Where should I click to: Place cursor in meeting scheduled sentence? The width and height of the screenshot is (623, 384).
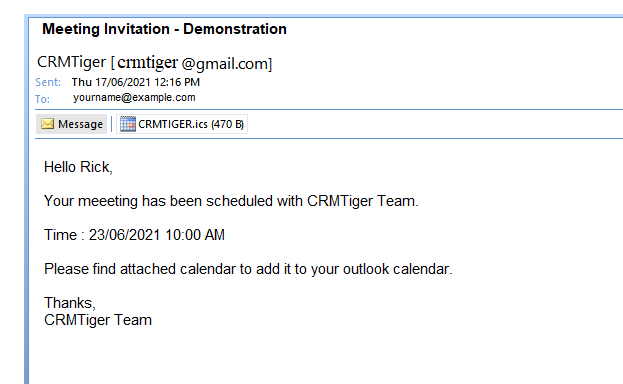coord(231,201)
